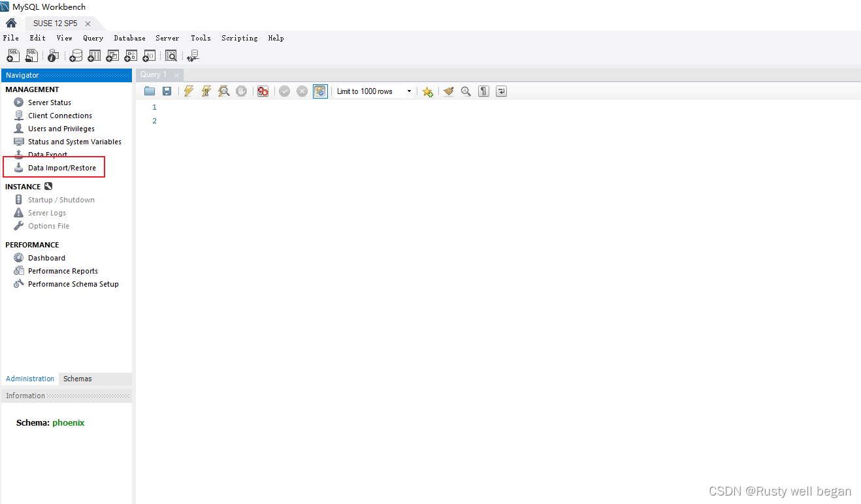Open find panel magnifier icon
Image resolution: width=861 pixels, height=504 pixels.
[466, 91]
